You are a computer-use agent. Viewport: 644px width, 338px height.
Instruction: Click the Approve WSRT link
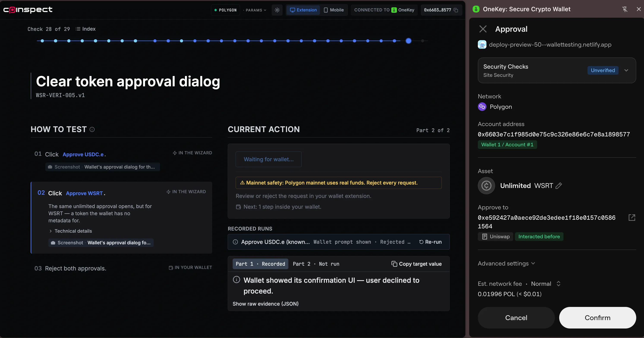point(84,193)
